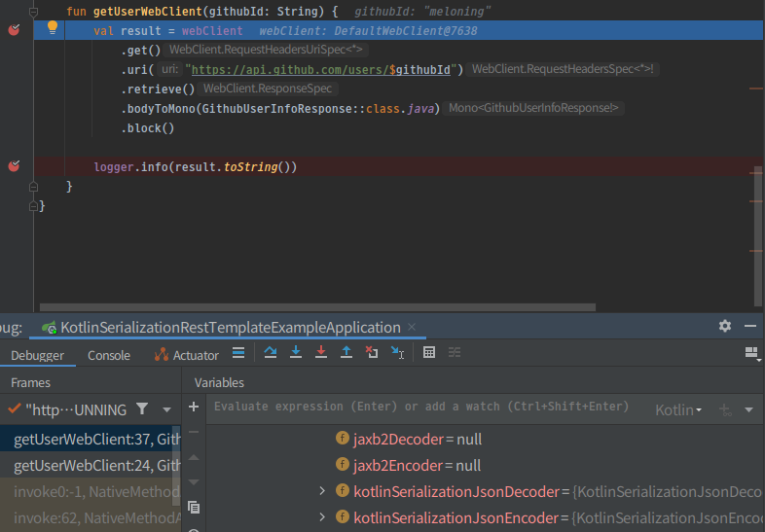Select frame invoke0:-1, NativeMethod
The height and width of the screenshot is (532, 765).
point(90,491)
